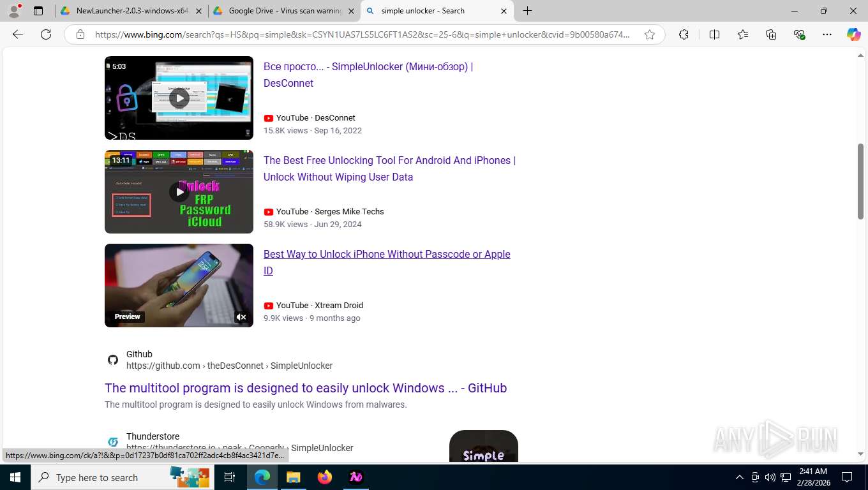
Task: Play the SimpleUnlocker mini-review video thumbnail
Action: coord(179,98)
